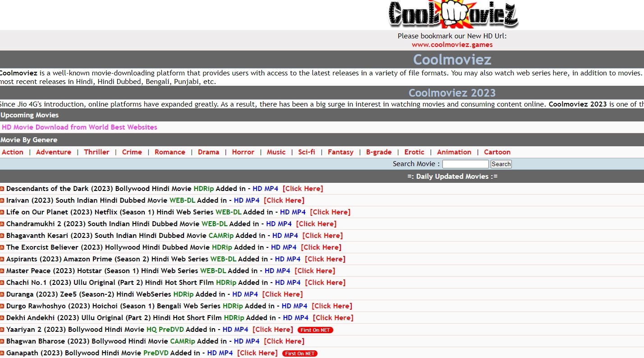Click the Search button
The width and height of the screenshot is (644, 358).
point(501,164)
